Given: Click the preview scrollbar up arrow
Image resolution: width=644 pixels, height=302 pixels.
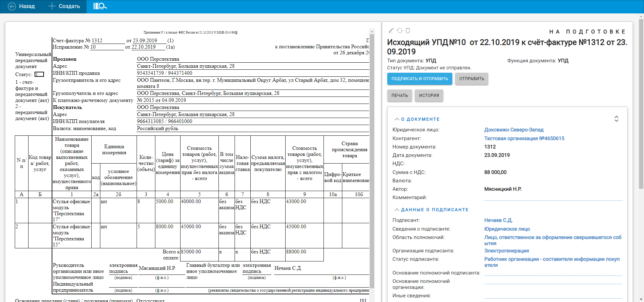Looking at the screenshot, I should click(372, 31).
